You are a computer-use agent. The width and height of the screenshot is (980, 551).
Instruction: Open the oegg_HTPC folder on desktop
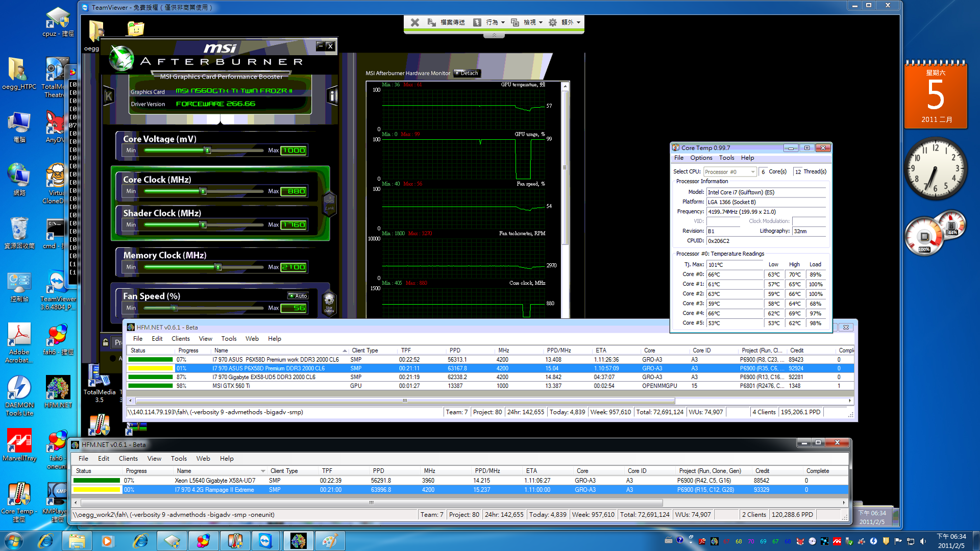(x=19, y=74)
